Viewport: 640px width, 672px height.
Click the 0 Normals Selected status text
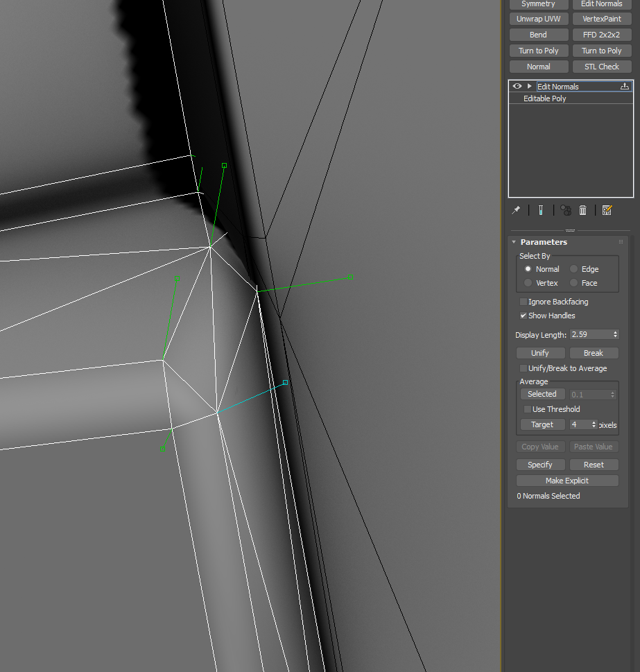click(x=548, y=496)
